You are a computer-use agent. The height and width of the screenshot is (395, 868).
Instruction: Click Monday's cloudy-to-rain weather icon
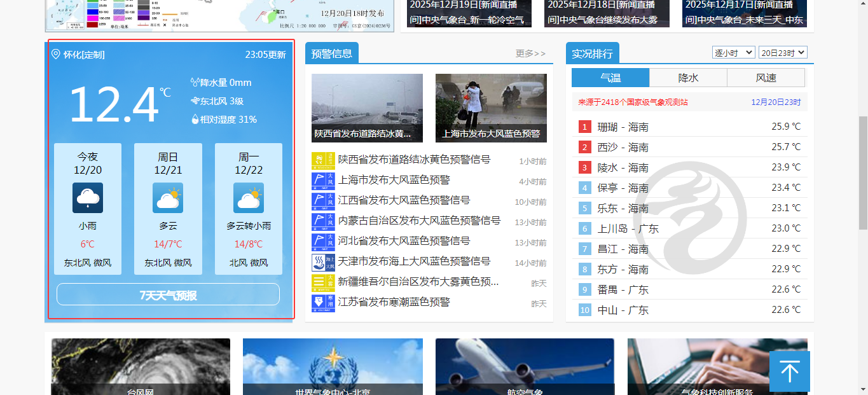249,198
